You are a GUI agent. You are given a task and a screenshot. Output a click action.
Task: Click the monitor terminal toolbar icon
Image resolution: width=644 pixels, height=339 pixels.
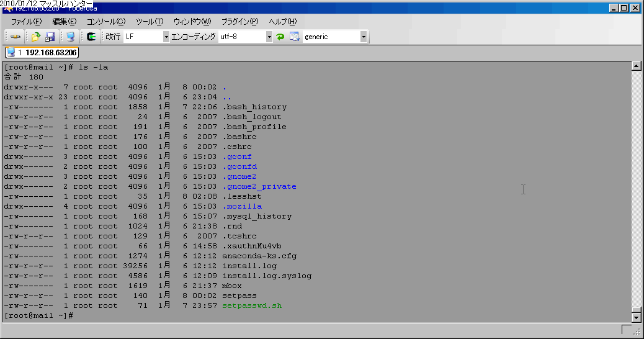71,37
